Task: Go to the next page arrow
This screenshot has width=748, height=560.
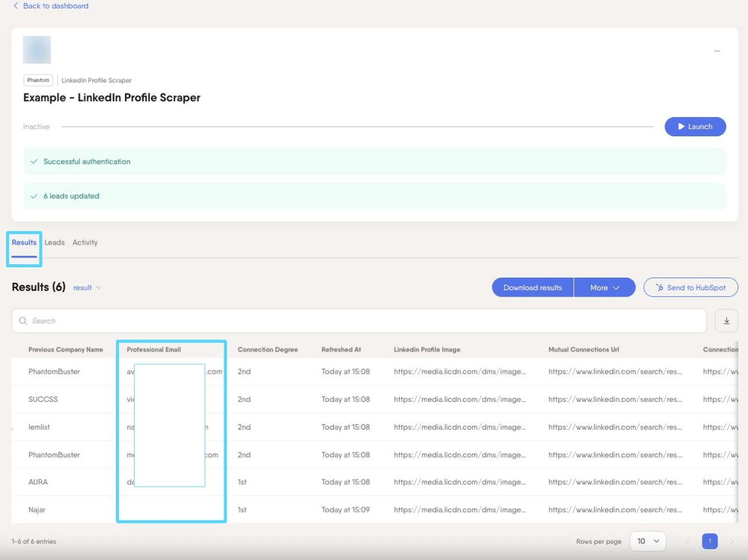Action: [732, 541]
